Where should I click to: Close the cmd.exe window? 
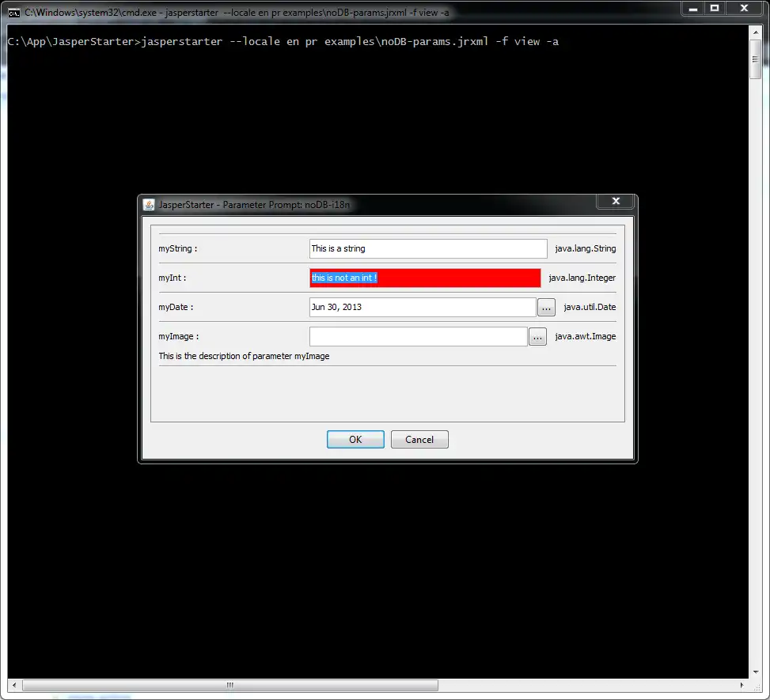(x=745, y=9)
